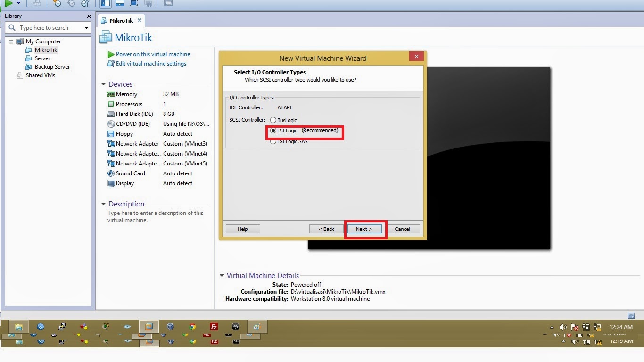The height and width of the screenshot is (362, 644).
Task: Select the BusLogic SCSI controller radio
Action: (273, 120)
